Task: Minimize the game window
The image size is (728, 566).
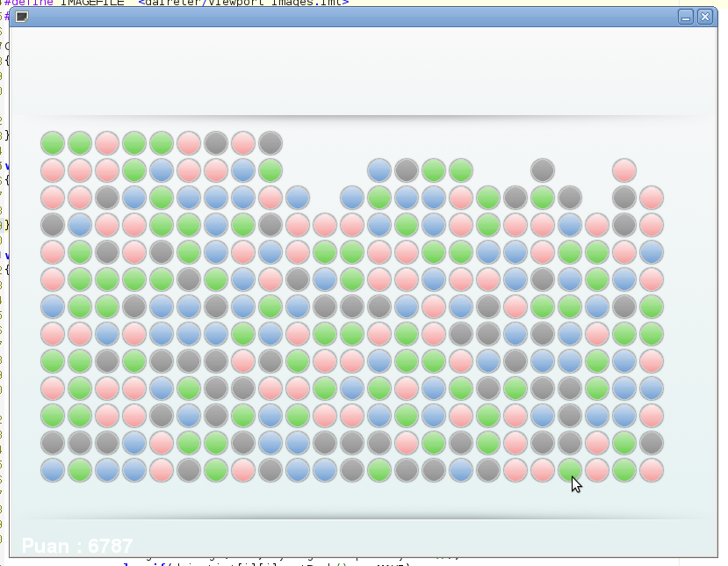Action: tap(686, 17)
